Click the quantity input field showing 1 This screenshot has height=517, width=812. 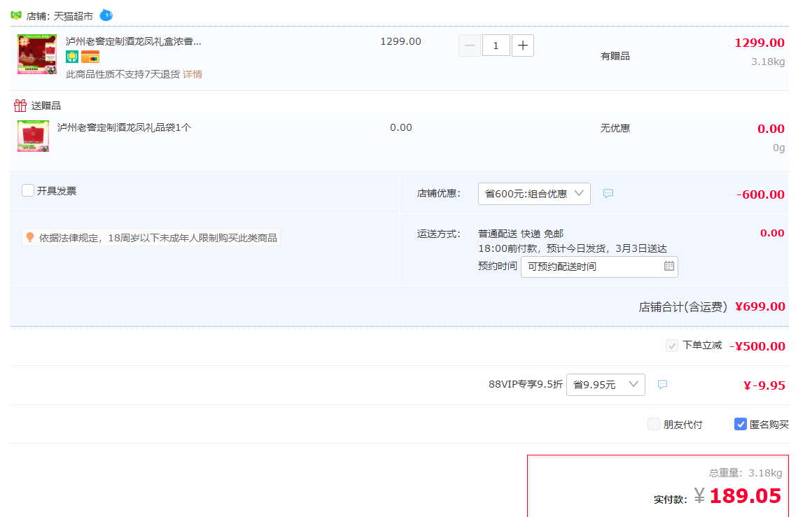click(496, 45)
